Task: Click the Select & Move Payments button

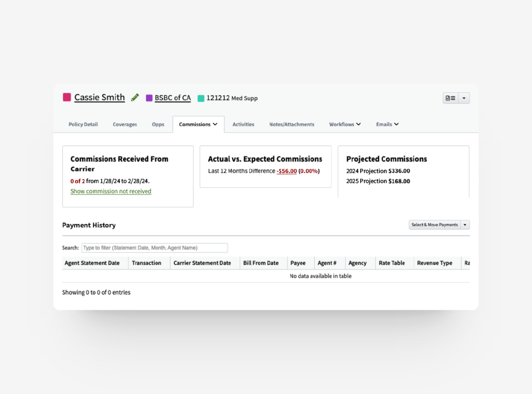Action: tap(435, 225)
